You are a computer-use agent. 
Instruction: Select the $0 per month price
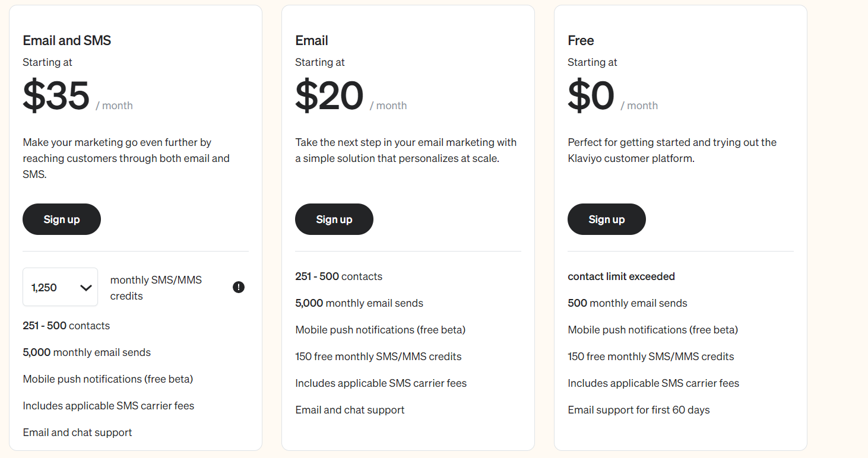pyautogui.click(x=613, y=96)
